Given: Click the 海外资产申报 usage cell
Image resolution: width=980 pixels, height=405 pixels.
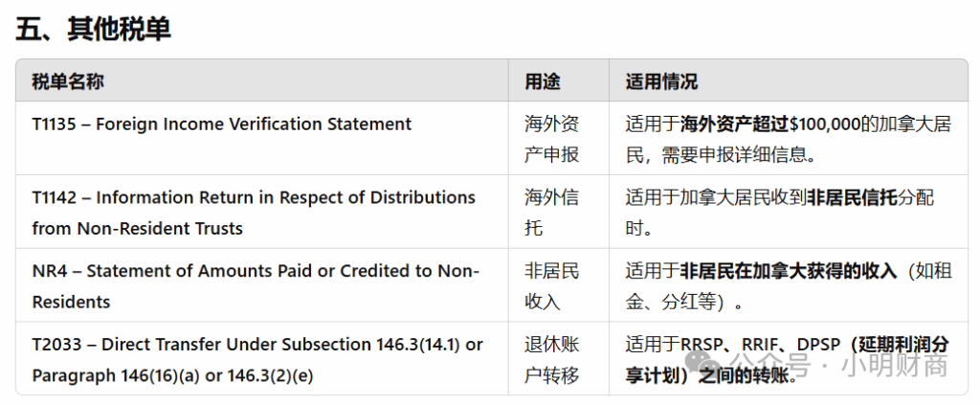Looking at the screenshot, I should click(x=552, y=139).
